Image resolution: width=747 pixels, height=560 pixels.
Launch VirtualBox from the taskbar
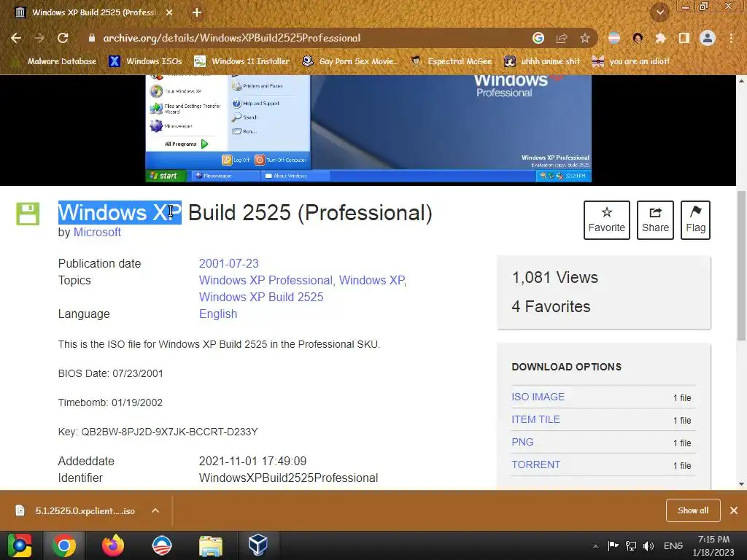click(x=258, y=545)
